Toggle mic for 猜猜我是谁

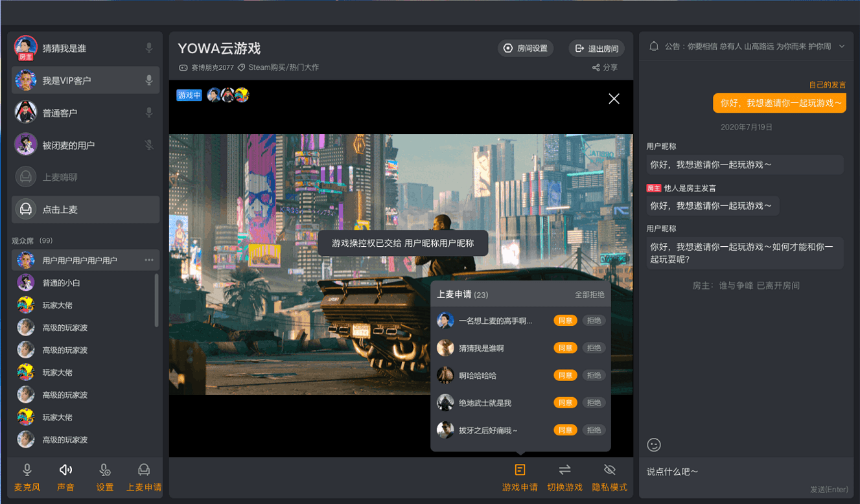149,48
